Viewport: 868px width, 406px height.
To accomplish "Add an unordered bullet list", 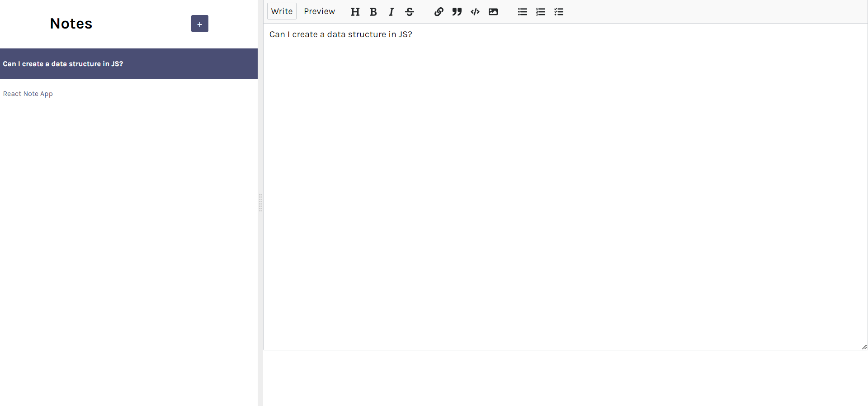I will [522, 12].
